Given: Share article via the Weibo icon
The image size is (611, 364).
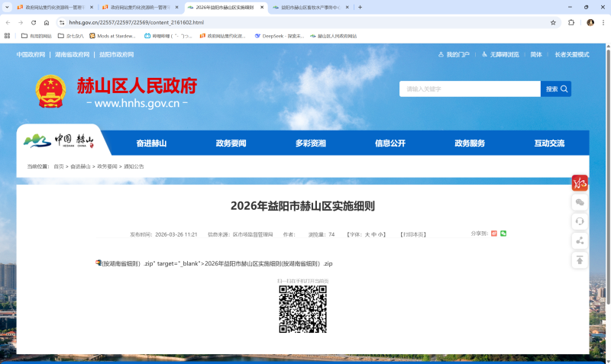Looking at the screenshot, I should click(x=494, y=234).
